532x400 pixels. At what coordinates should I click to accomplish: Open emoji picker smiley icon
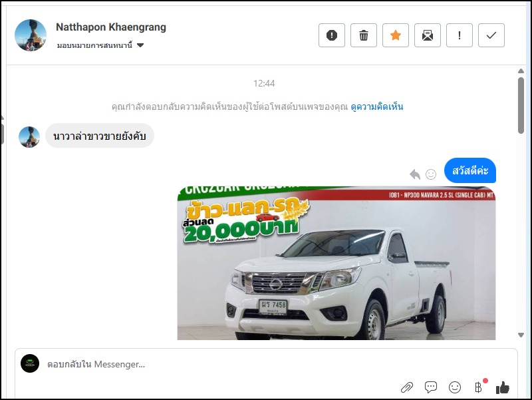[x=455, y=387]
